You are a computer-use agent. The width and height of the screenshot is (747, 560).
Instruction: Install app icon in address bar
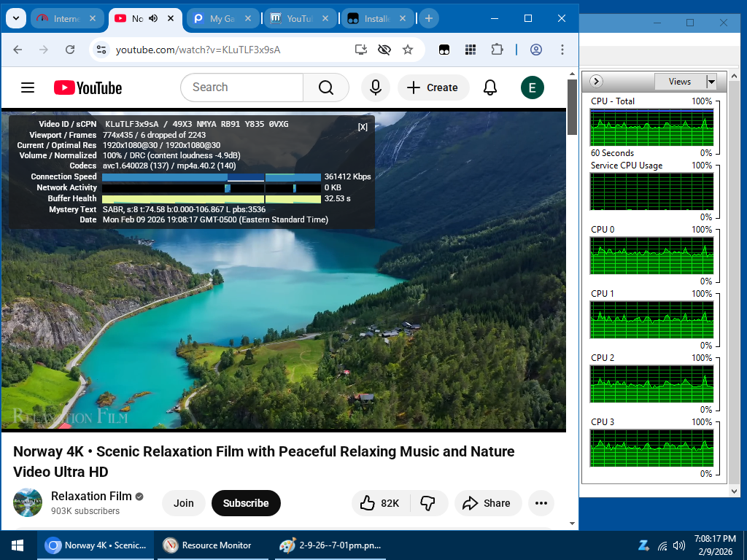point(360,50)
